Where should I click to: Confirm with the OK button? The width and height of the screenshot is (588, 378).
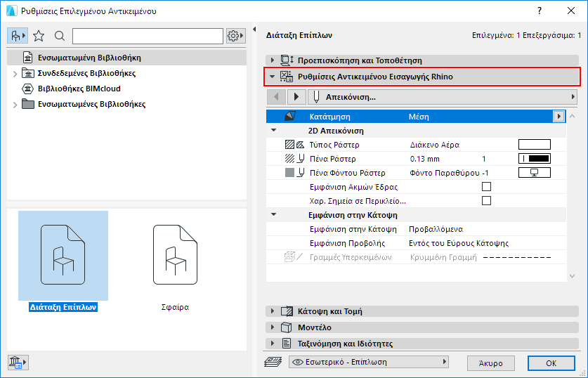[x=551, y=363]
